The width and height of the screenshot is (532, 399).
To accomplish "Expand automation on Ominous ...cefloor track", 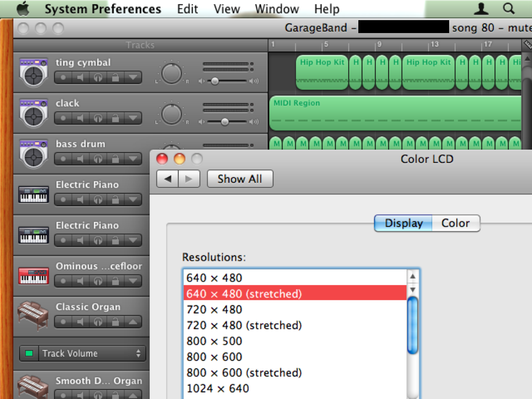I will [133, 281].
